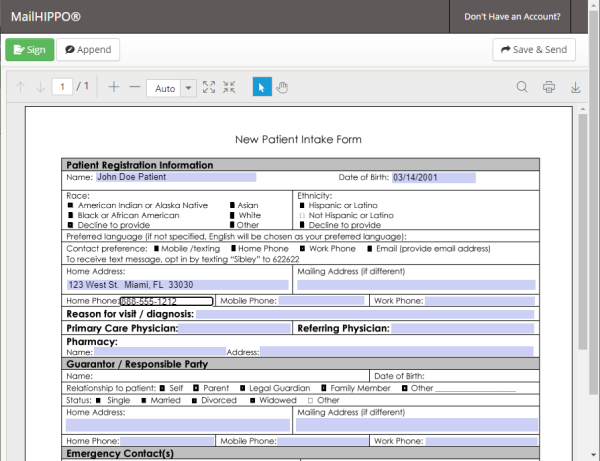
Task: Click patient Mailing Address field
Action: click(416, 285)
